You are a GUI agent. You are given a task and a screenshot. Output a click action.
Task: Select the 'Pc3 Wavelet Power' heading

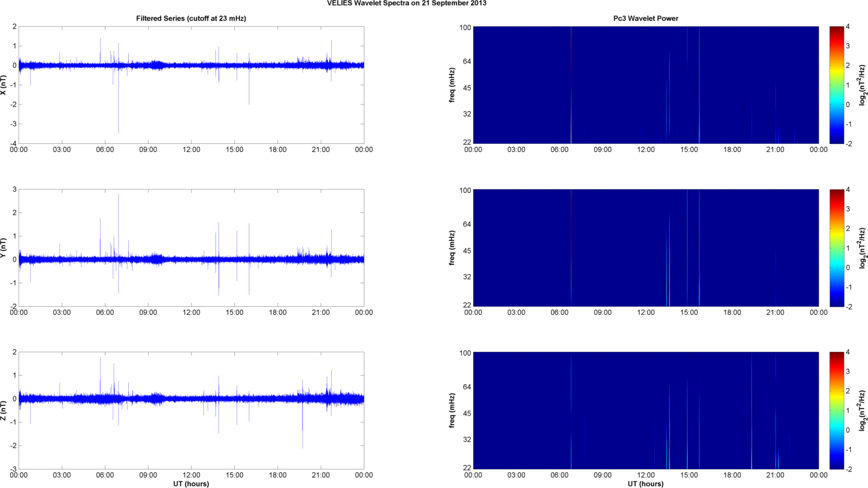(x=646, y=18)
